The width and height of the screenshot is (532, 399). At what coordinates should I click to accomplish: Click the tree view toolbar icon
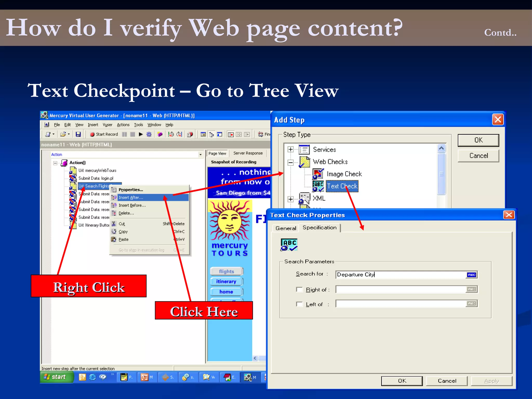(x=212, y=134)
